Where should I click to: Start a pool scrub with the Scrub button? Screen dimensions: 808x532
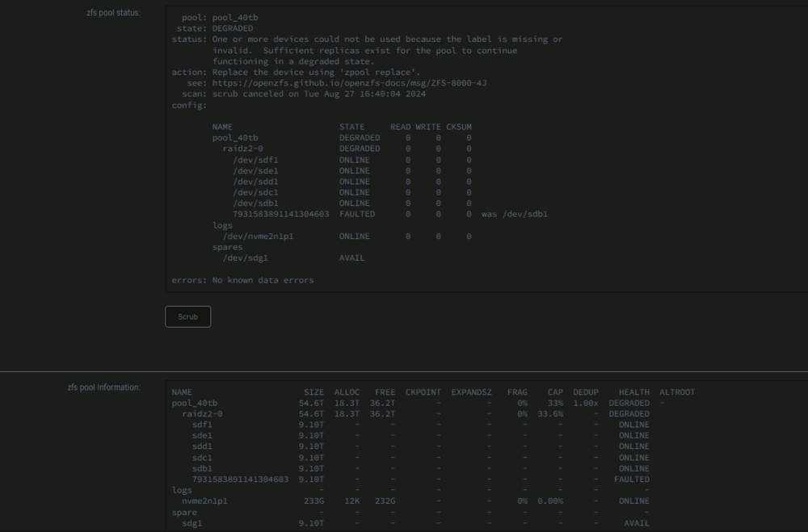point(187,316)
